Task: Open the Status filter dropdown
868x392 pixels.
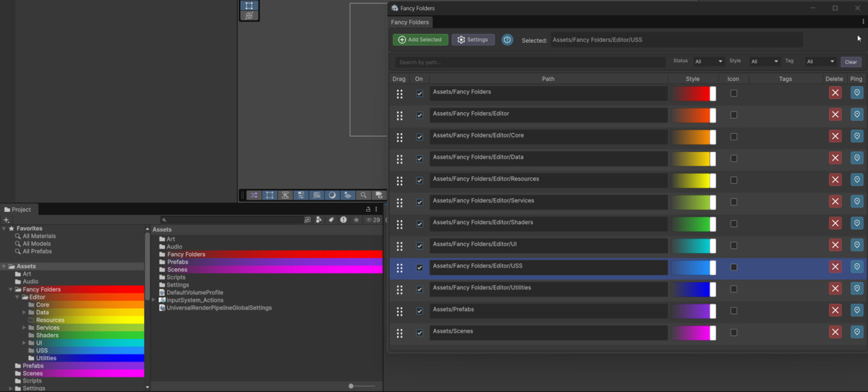Action: pos(708,61)
